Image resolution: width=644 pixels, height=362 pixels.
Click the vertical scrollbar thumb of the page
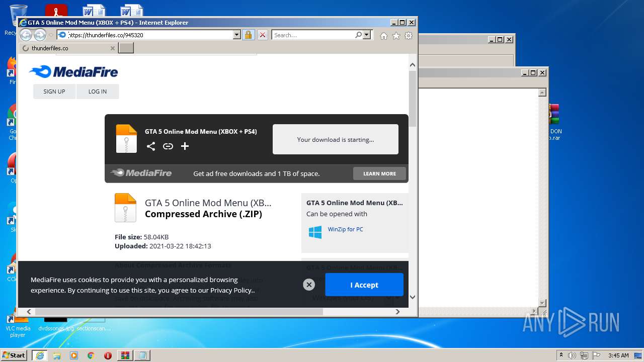(413, 99)
